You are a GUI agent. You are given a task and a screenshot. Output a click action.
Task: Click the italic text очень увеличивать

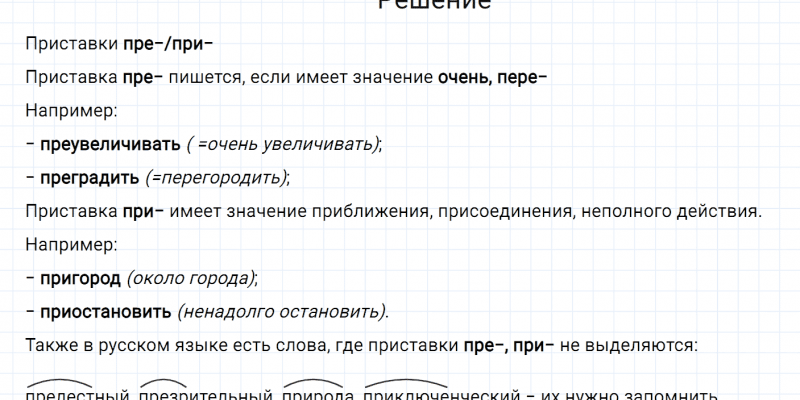[x=288, y=144]
